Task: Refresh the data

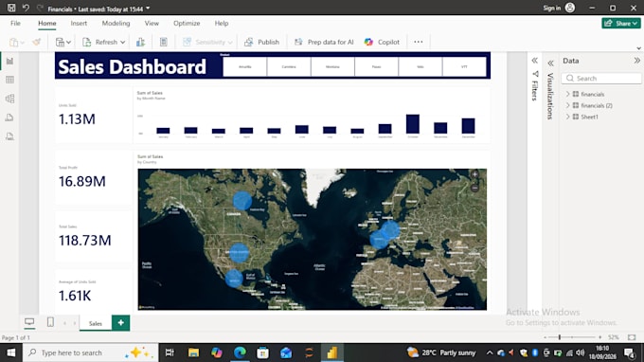Action: coord(99,42)
